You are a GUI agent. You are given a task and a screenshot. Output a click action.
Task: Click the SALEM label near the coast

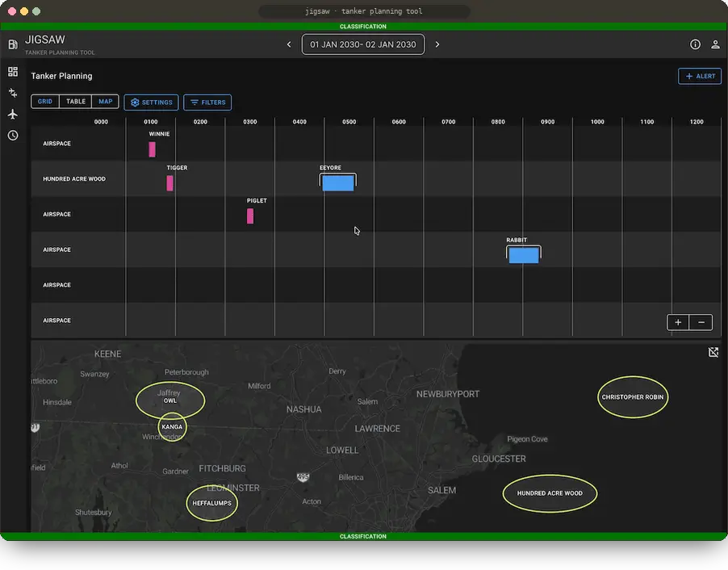(442, 491)
